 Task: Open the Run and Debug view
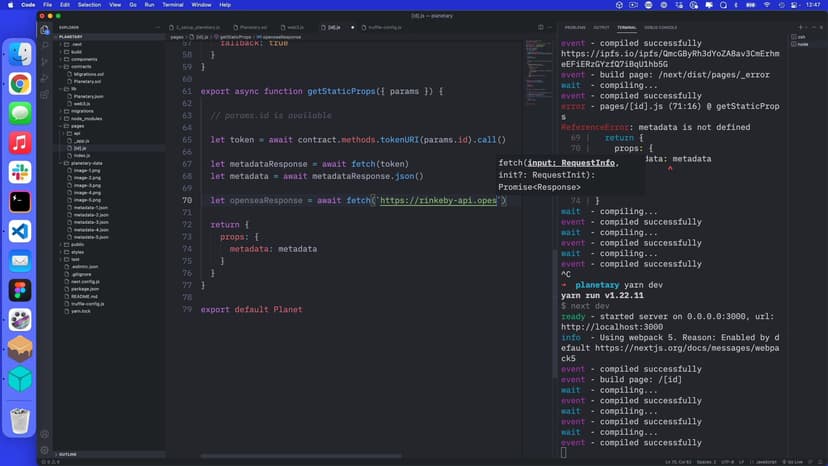click(45, 77)
